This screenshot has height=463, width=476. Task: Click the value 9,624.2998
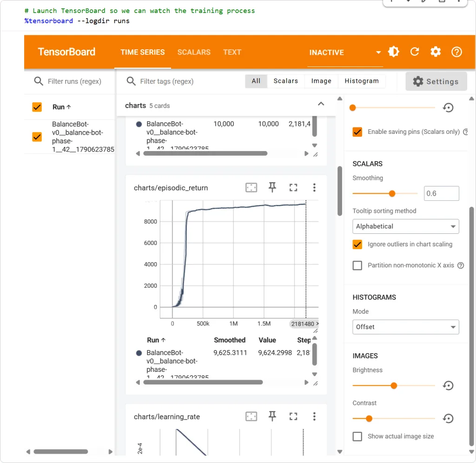pos(275,352)
